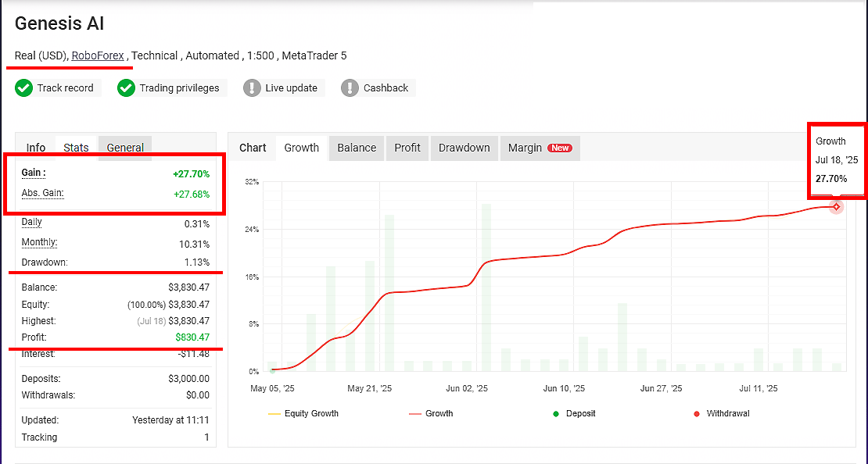Click the red New badge on Margin
This screenshot has height=464, width=868.
[x=560, y=148]
